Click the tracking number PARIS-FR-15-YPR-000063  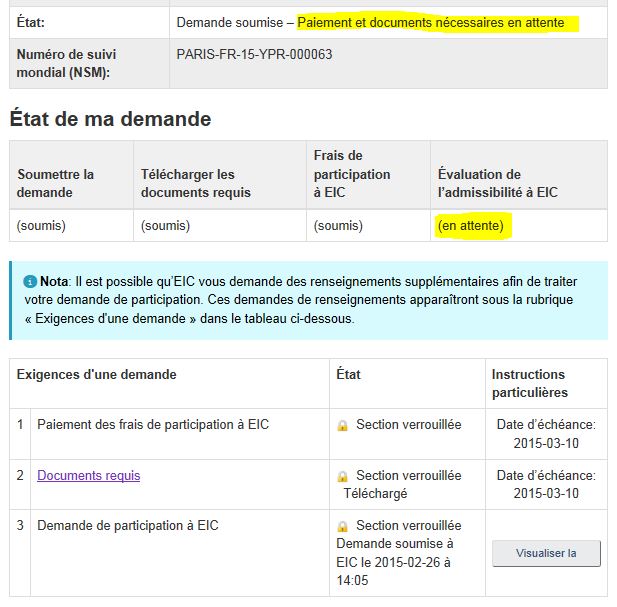pyautogui.click(x=254, y=54)
